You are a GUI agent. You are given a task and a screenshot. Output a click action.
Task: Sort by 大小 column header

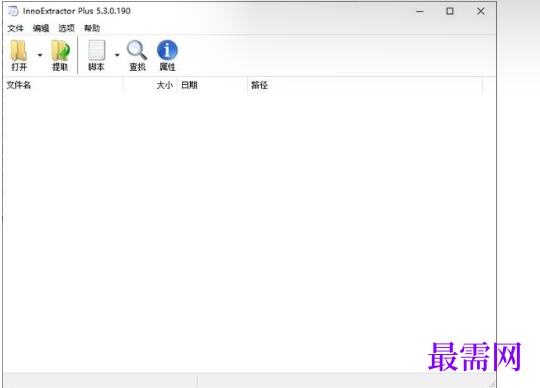(x=150, y=85)
